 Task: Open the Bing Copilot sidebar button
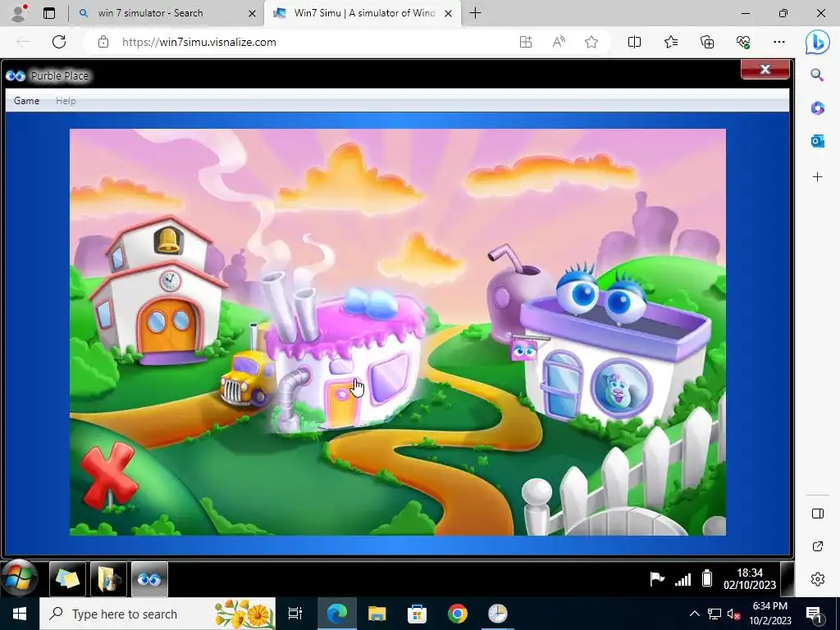tap(818, 42)
